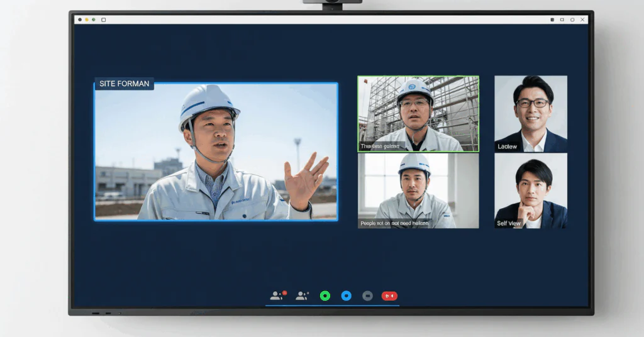Select the office worker in helmet video tile
Viewport: 644px width, 337px height.
[418, 191]
